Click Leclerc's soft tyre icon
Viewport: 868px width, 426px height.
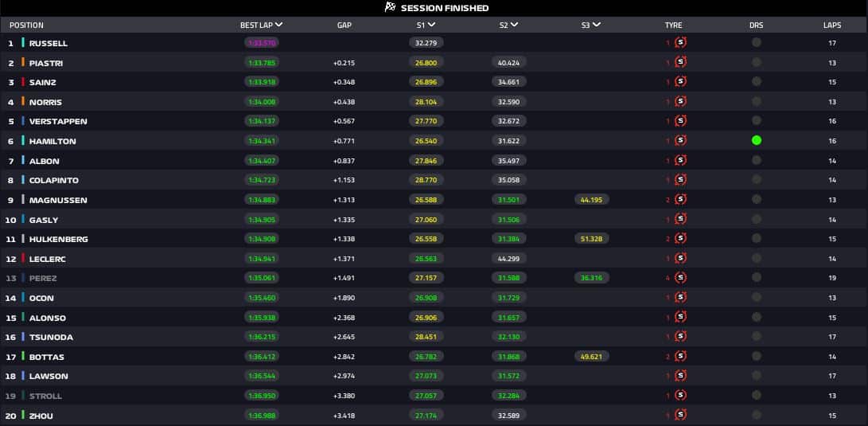pyautogui.click(x=680, y=258)
